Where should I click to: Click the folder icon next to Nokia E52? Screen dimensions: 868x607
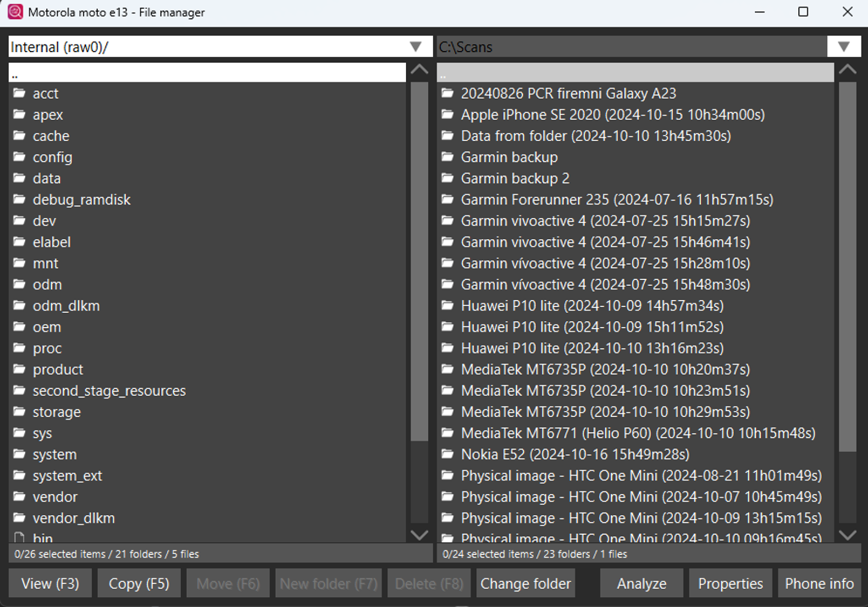click(x=447, y=454)
